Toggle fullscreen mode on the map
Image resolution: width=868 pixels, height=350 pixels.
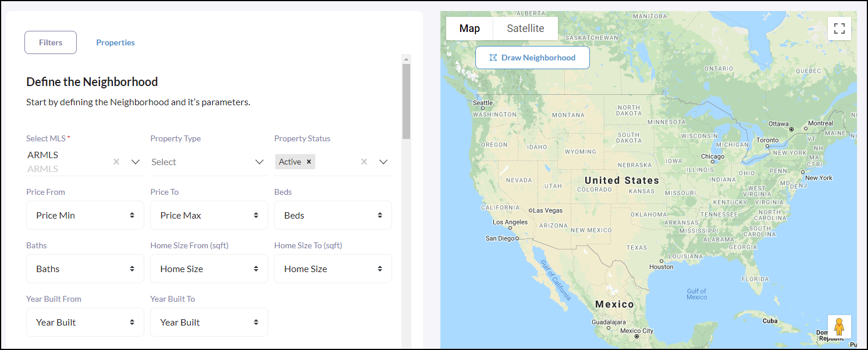pos(839,28)
